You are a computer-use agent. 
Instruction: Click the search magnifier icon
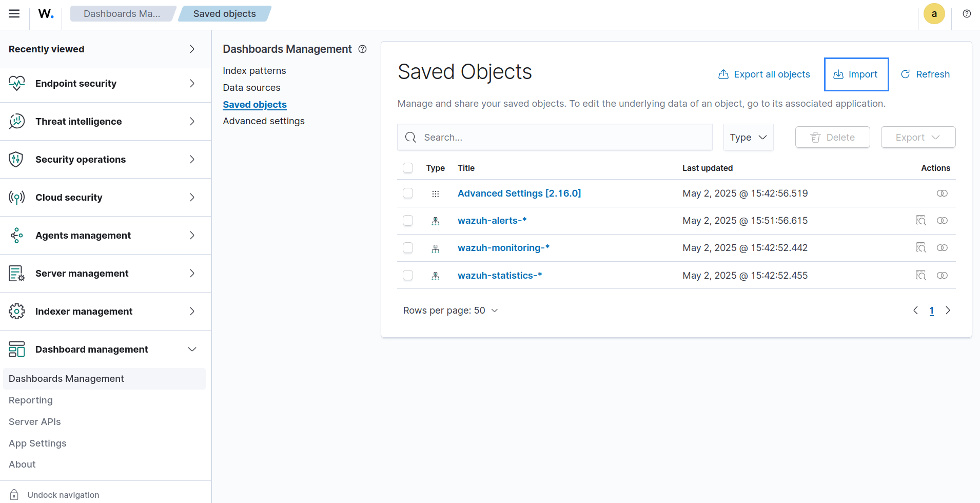coord(410,138)
